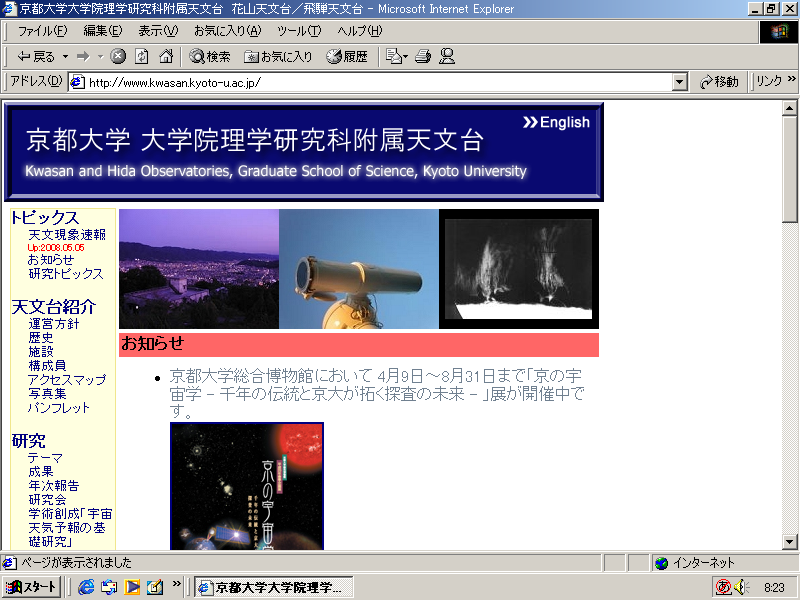Open the ツール menu

click(x=299, y=31)
